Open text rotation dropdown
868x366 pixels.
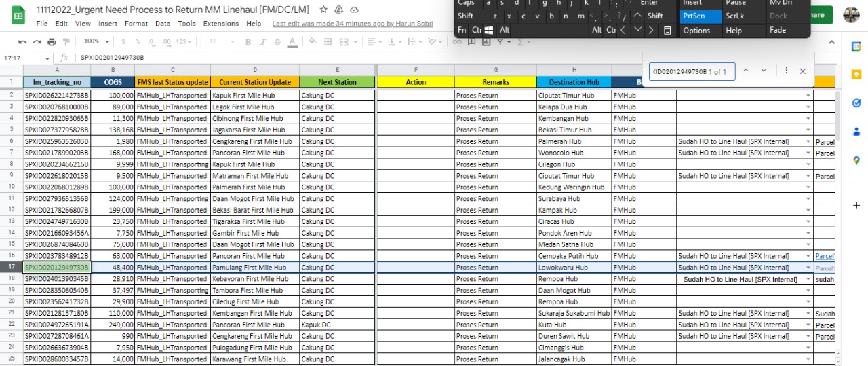pos(434,42)
